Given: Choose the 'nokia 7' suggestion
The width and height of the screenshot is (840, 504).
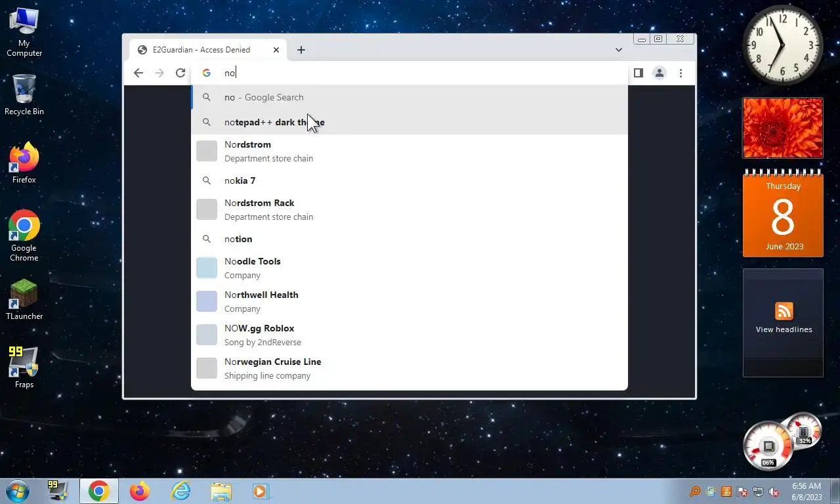Looking at the screenshot, I should click(x=409, y=180).
